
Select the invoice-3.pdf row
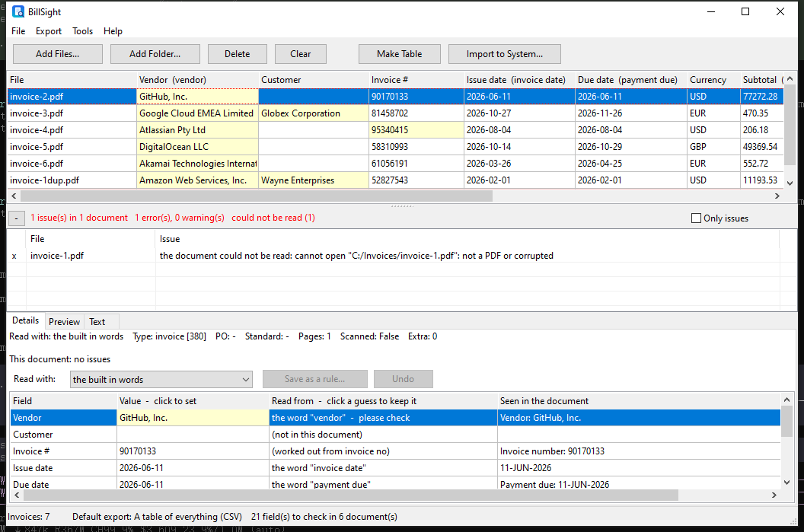pyautogui.click(x=395, y=113)
